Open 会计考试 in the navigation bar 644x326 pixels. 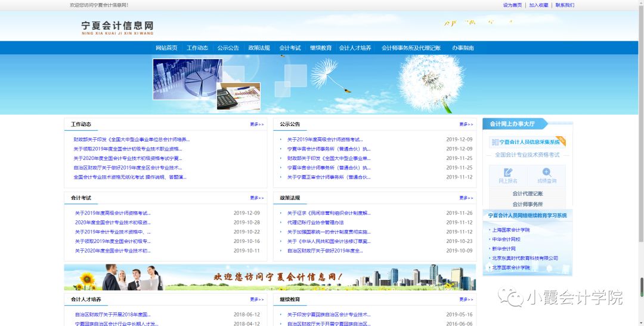[290, 48]
